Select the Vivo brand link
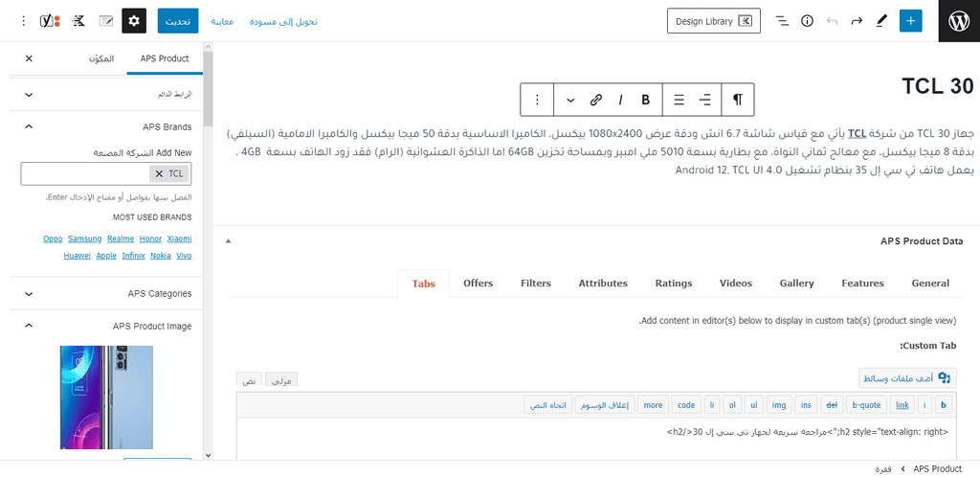 (x=184, y=256)
